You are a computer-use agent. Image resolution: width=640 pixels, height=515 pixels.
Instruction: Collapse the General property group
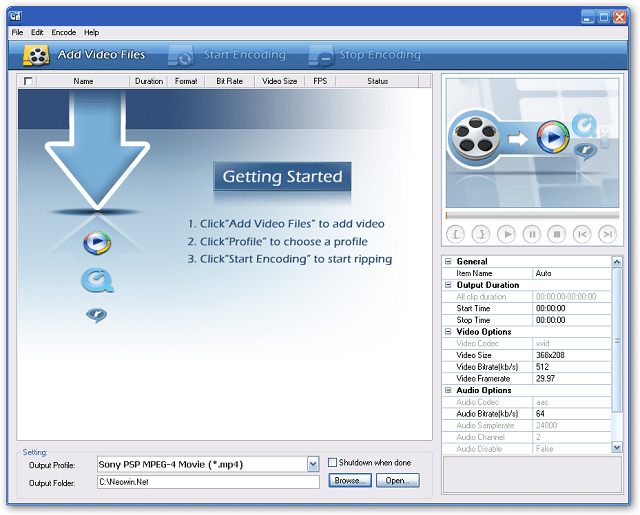448,261
